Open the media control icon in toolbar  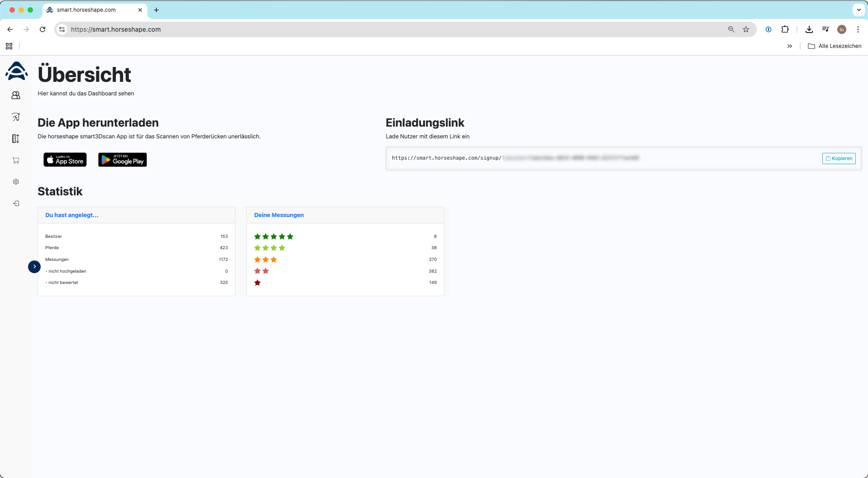click(x=826, y=29)
